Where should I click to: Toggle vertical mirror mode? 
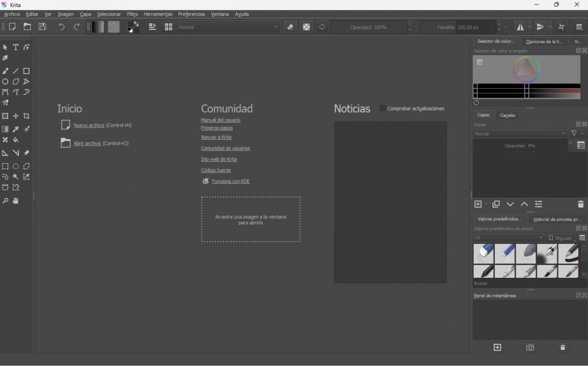point(540,27)
